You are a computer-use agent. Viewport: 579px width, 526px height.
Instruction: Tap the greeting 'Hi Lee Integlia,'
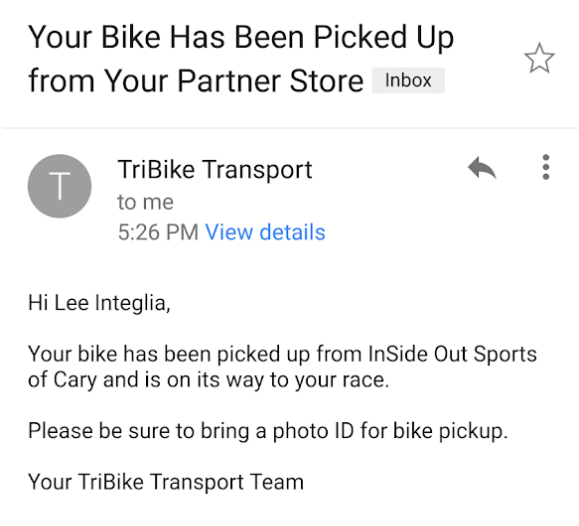[99, 303]
